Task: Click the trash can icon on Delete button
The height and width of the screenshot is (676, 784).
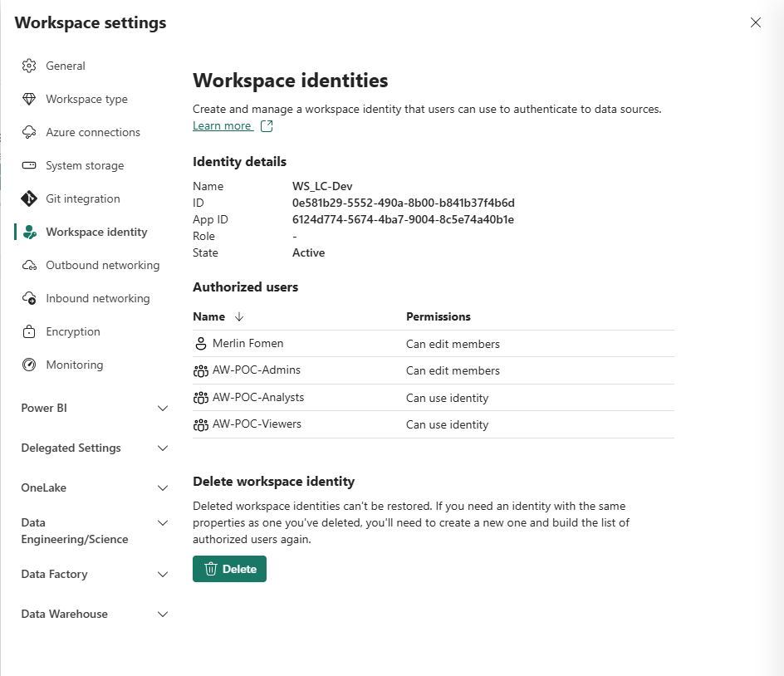Action: pyautogui.click(x=210, y=569)
